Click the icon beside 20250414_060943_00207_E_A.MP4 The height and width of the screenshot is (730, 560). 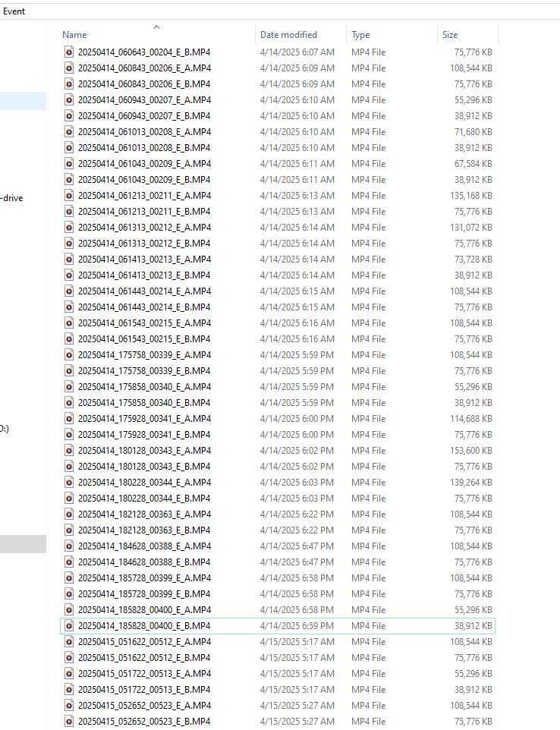(69, 100)
